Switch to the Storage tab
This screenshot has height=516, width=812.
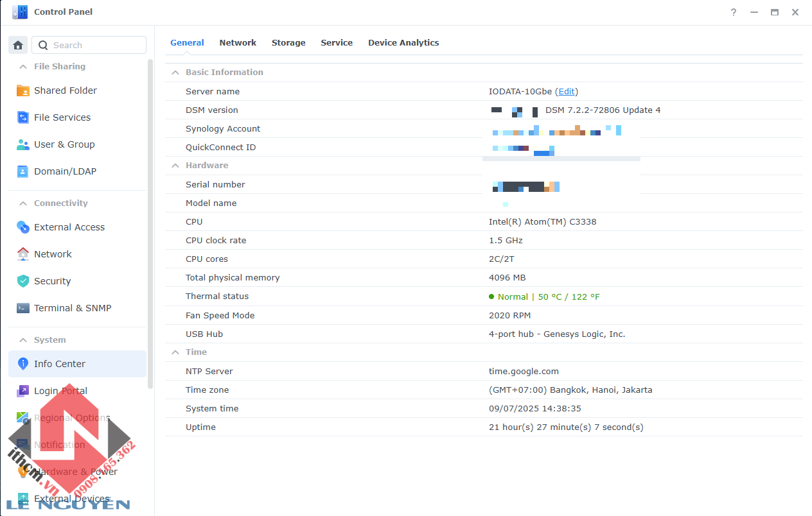[x=288, y=43]
